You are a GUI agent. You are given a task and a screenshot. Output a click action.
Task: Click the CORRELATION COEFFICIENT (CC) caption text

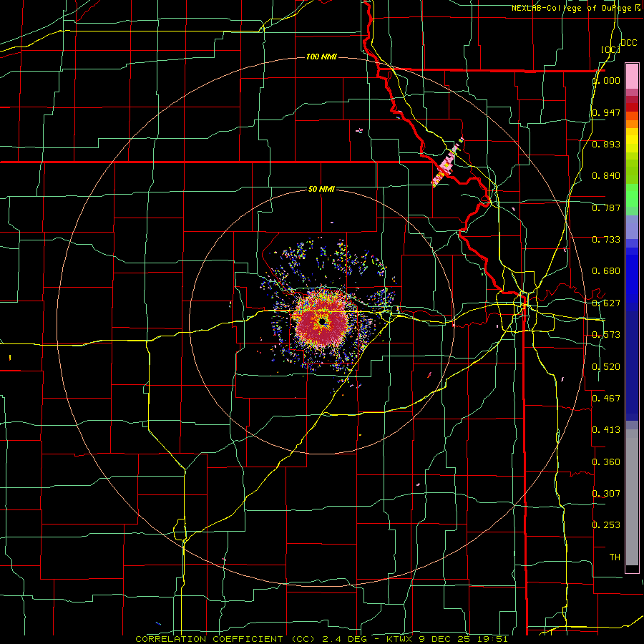pos(225,639)
